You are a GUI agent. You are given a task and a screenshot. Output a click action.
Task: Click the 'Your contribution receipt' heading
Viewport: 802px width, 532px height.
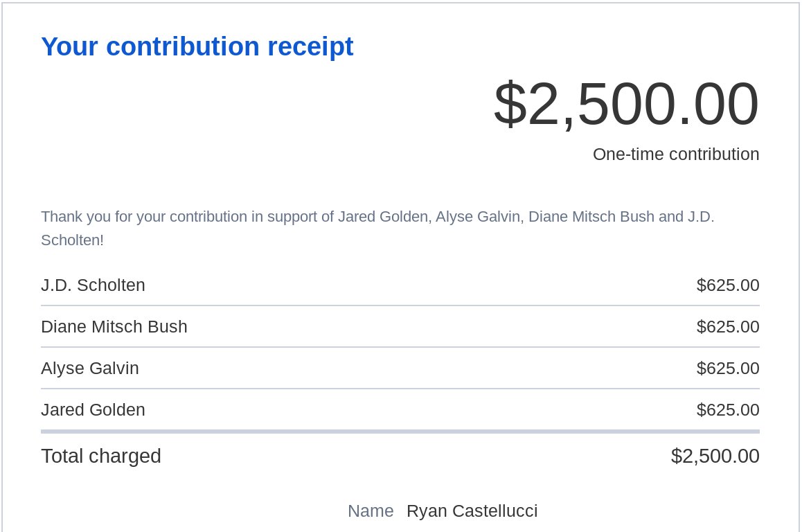click(197, 47)
